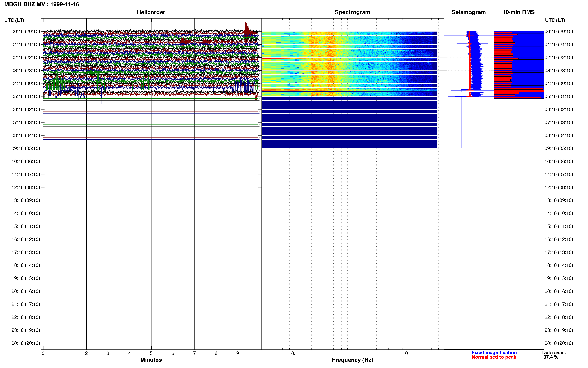This screenshot has height=368, width=588.
Task: Click the minute 0 tick label
Action: (43, 353)
